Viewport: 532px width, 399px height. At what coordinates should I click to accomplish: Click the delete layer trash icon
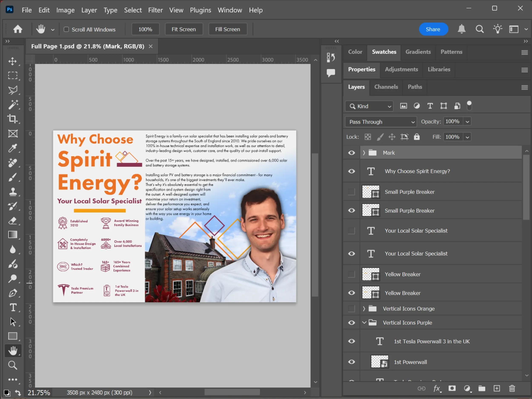[x=512, y=388]
